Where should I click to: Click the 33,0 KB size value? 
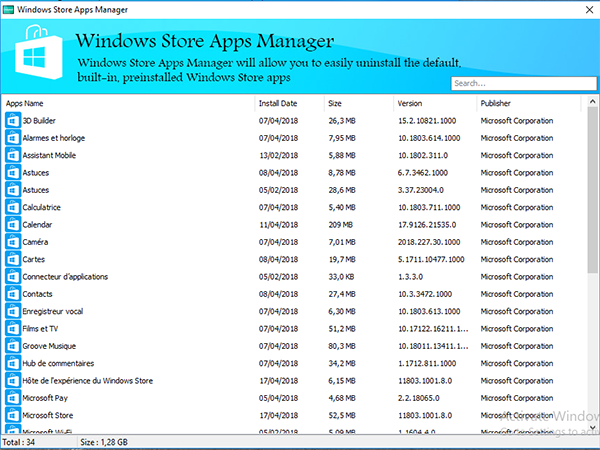[341, 277]
